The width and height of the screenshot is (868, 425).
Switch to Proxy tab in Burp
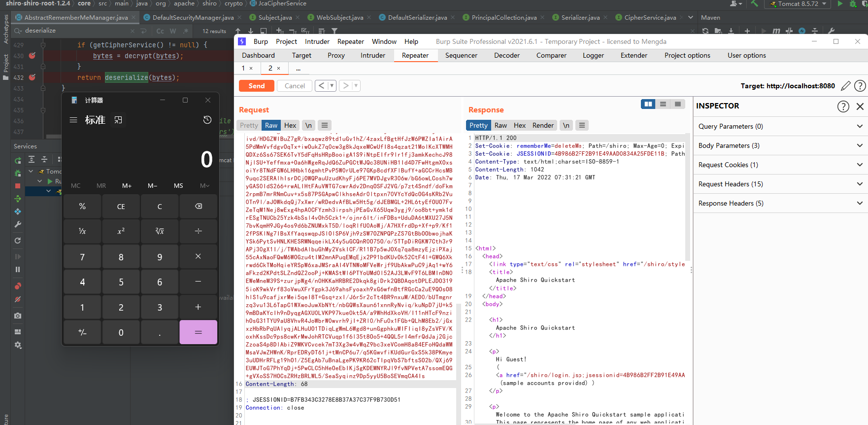tap(336, 55)
